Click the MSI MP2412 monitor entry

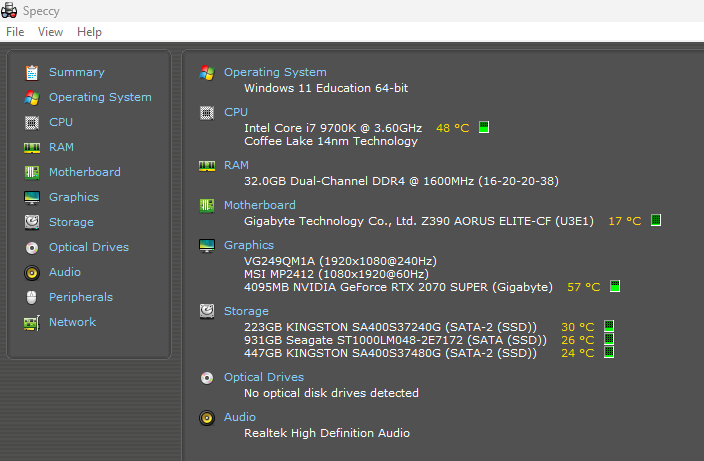pyautogui.click(x=336, y=274)
